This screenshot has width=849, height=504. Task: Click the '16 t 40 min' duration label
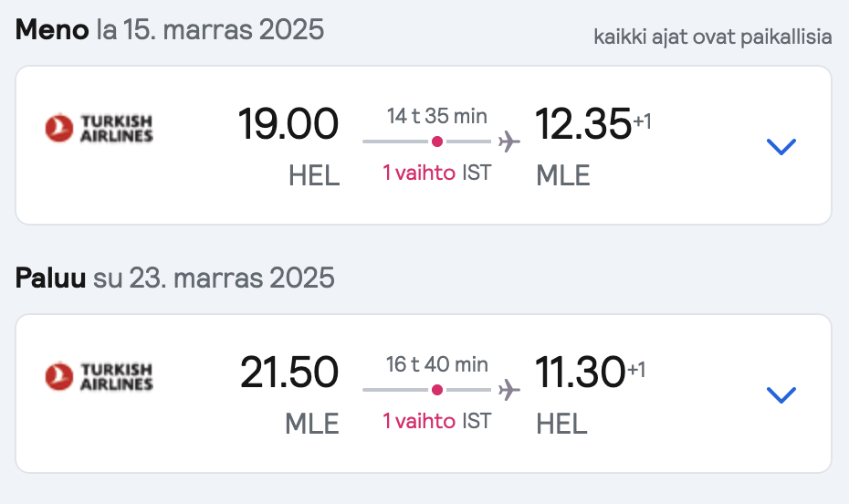[x=437, y=363]
